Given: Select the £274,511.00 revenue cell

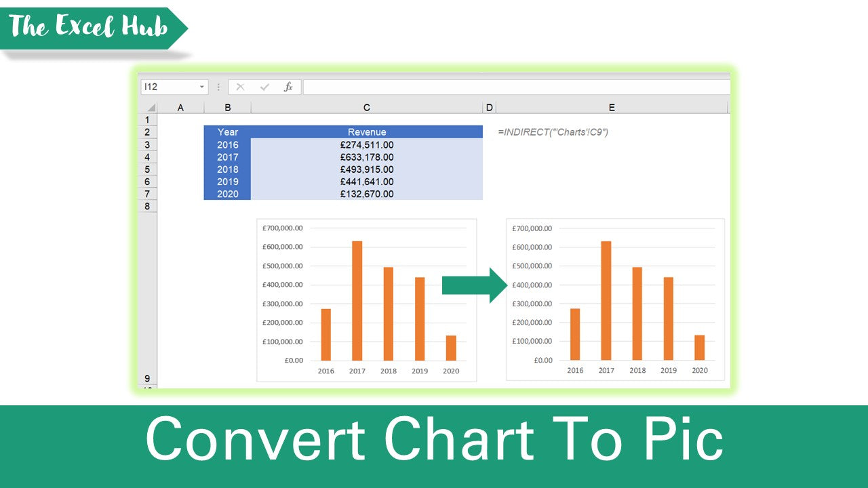Looking at the screenshot, I should pos(367,145).
